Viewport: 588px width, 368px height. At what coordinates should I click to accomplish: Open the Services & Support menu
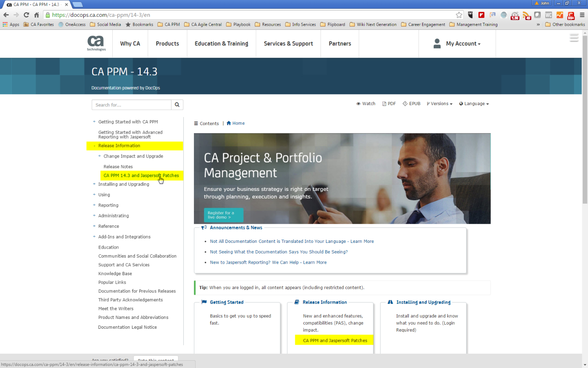pyautogui.click(x=288, y=43)
